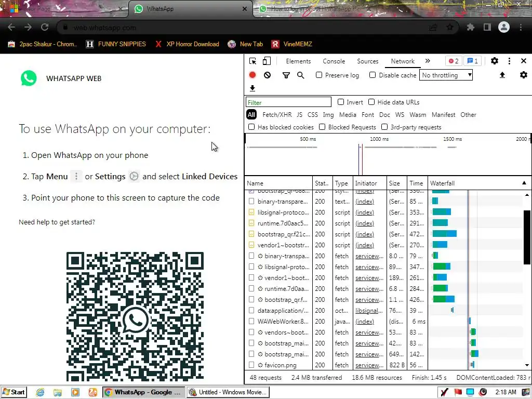Viewport: 532px width, 399px height.
Task: Click the WhatsApp QR code image
Action: pos(135,316)
